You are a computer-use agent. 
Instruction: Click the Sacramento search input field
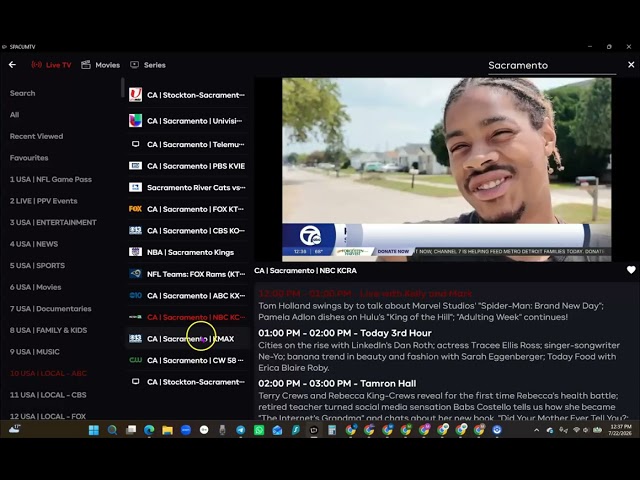pyautogui.click(x=552, y=65)
